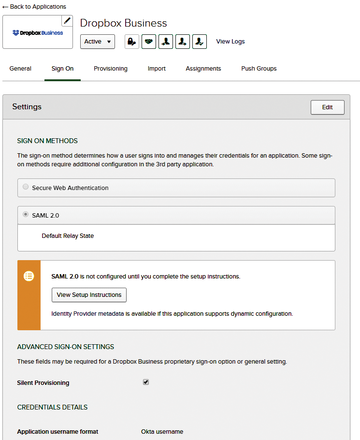This screenshot has width=360, height=440.
Task: Switch to the Provisioning tab
Action: 111,68
